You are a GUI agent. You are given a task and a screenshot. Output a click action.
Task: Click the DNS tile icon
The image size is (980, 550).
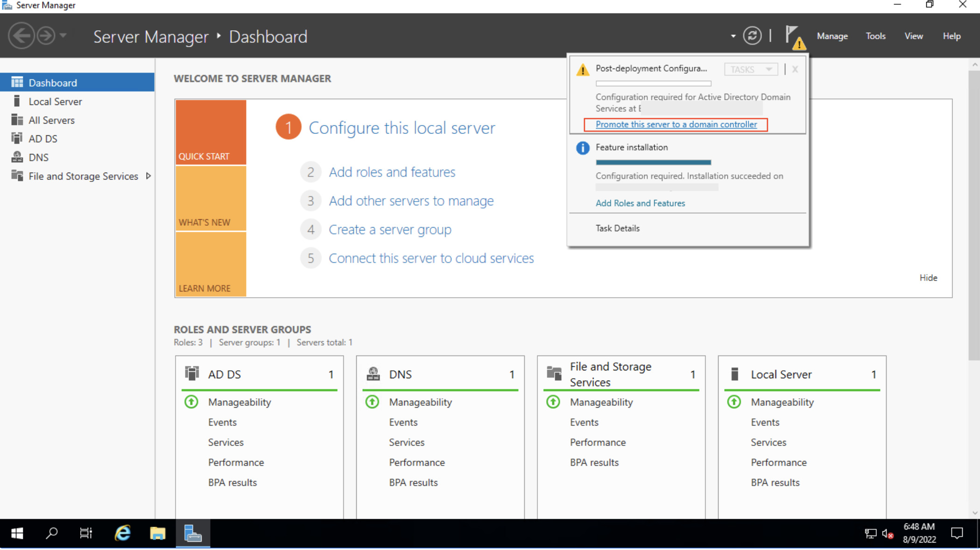tap(373, 374)
